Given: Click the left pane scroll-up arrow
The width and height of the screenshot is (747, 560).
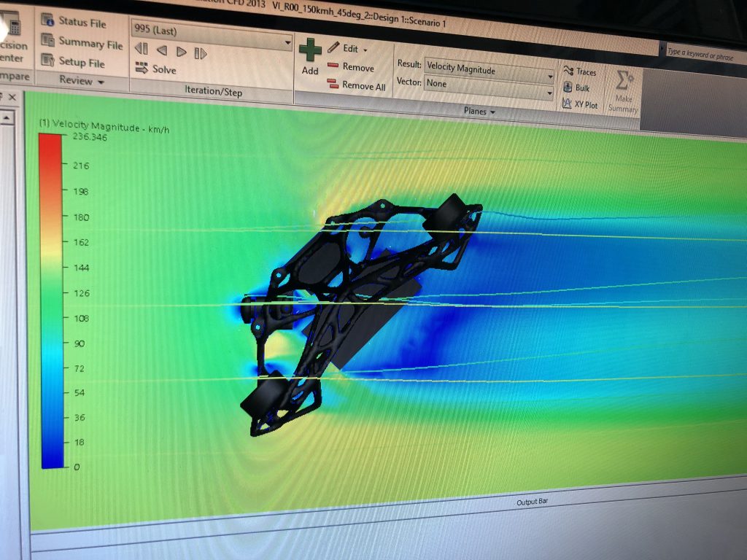Looking at the screenshot, I should pyautogui.click(x=7, y=117).
